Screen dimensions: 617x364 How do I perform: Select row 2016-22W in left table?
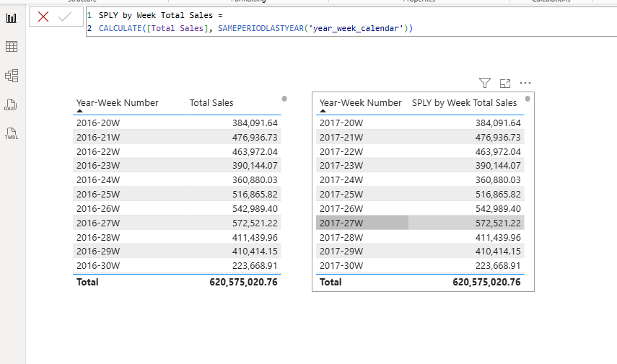coord(177,151)
